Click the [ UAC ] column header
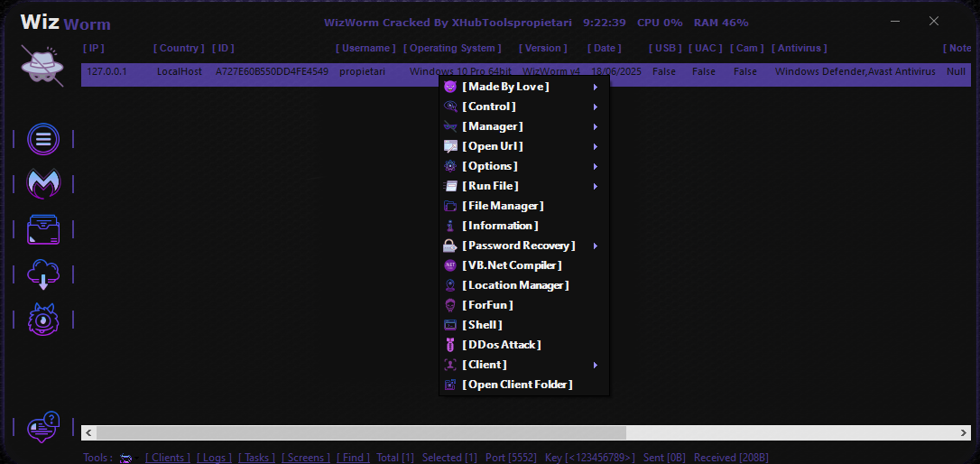 click(706, 48)
